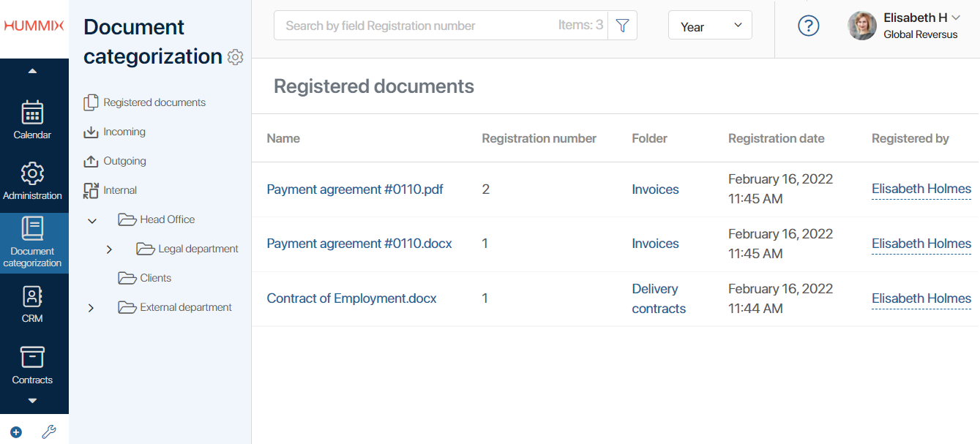This screenshot has height=444, width=980.
Task: Click the Clients folder icon
Action: point(127,278)
